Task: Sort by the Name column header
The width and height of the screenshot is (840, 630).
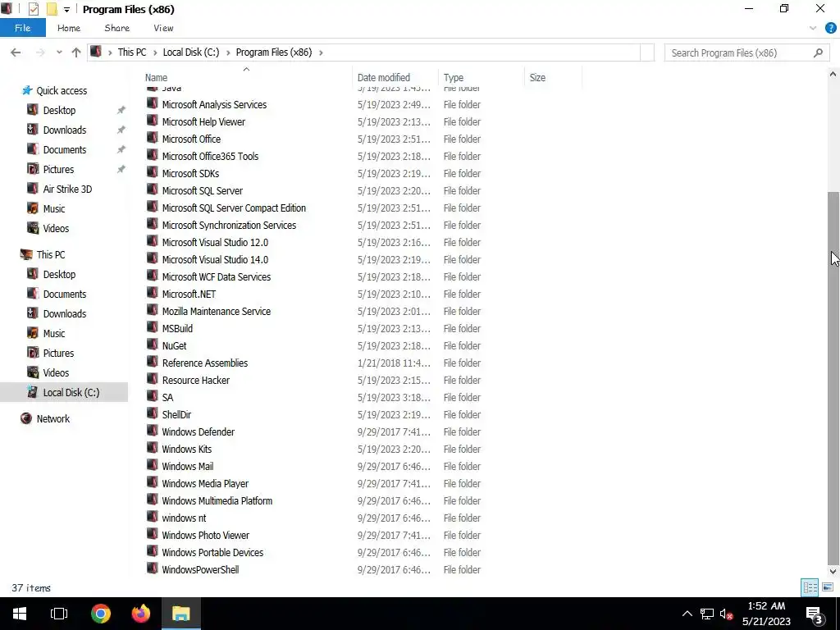Action: pyautogui.click(x=156, y=78)
